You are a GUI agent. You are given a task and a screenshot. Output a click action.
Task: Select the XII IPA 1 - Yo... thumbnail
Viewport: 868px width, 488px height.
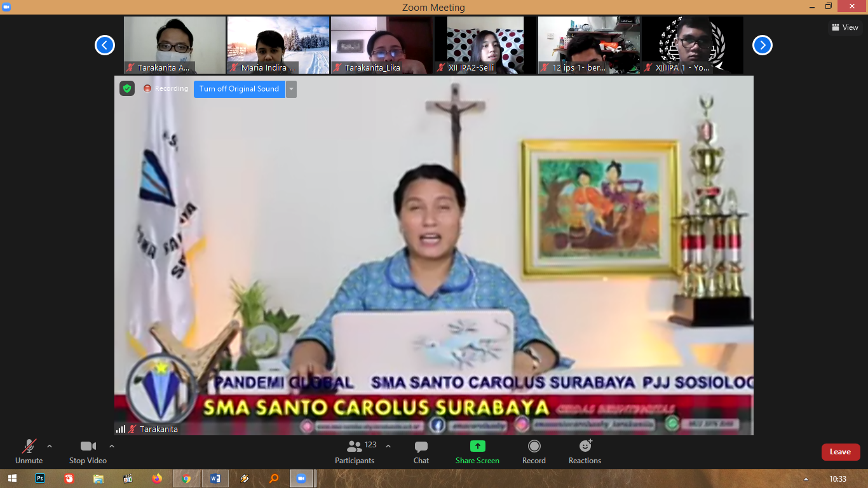(x=693, y=45)
